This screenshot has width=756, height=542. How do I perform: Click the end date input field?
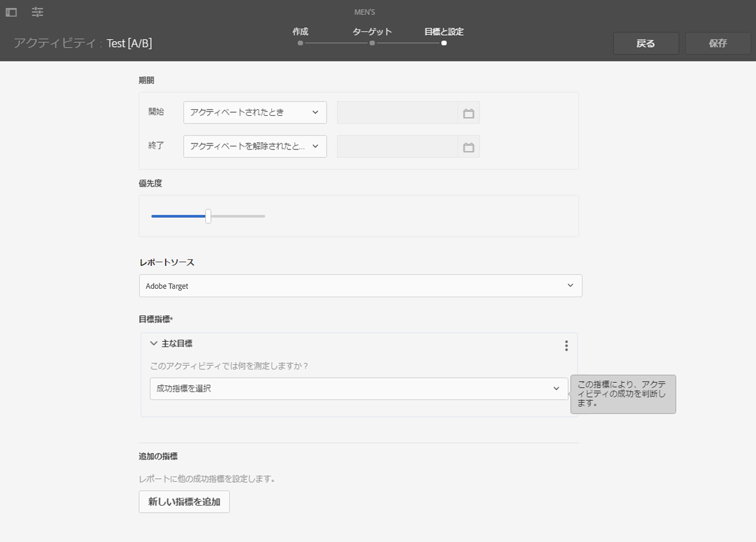pos(398,147)
